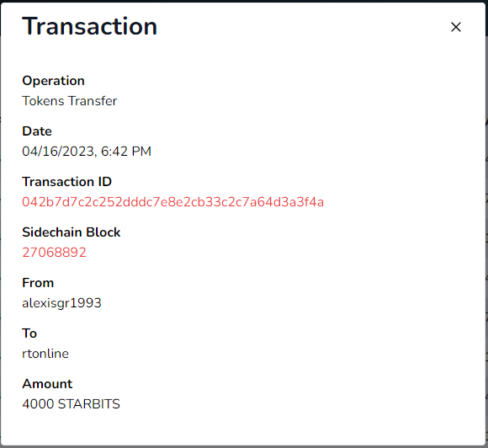Viewport: 488px width, 448px height.
Task: Select sender name alexisgr1993
Action: (61, 303)
